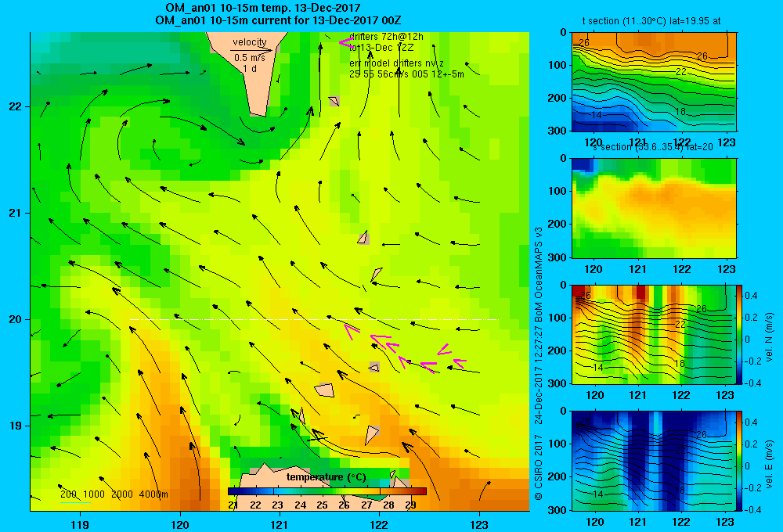Click the subtitle 'OM_an01 10-15m current for 13-Dec-2017 00Z'
Image resolution: width=783 pixels, height=532 pixels.
(278, 20)
